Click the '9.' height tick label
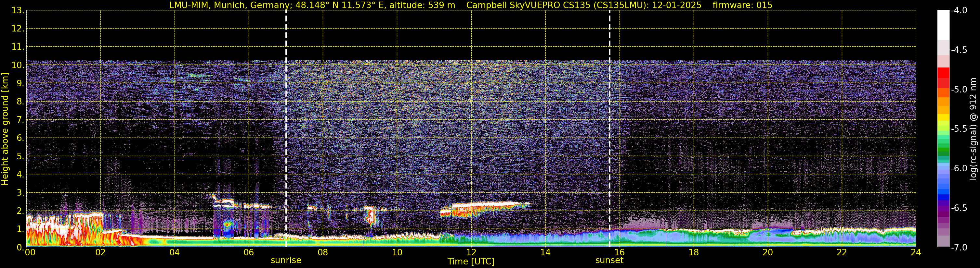This screenshot has height=268, width=980. 20,83
